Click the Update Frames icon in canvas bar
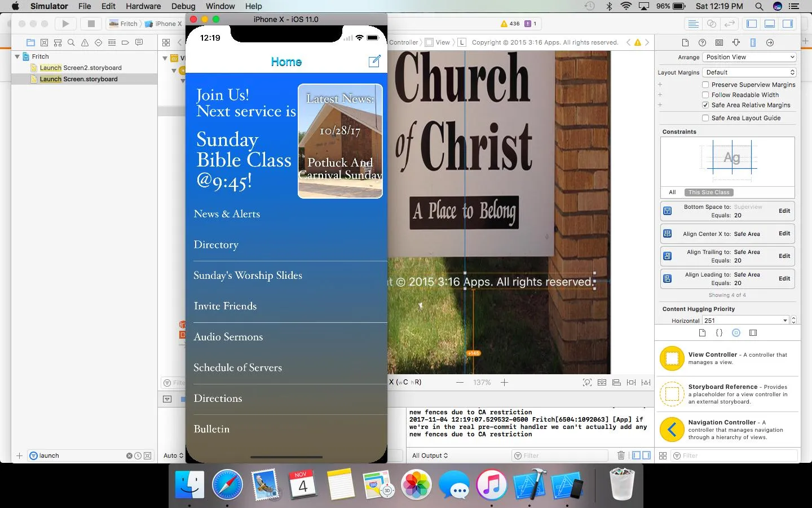 click(x=587, y=382)
